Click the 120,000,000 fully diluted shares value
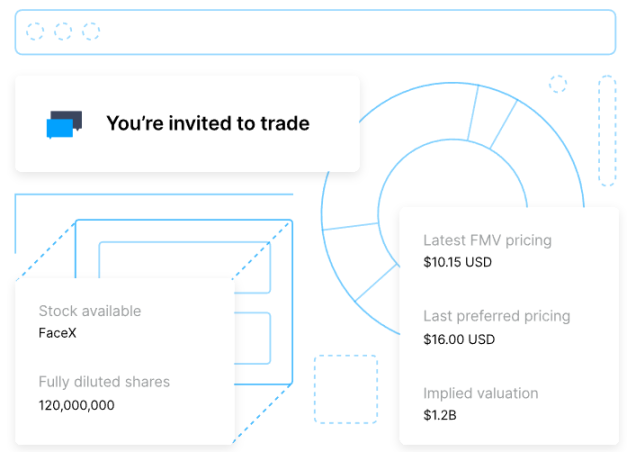Viewport: 627px width, 452px height. pyautogui.click(x=76, y=405)
